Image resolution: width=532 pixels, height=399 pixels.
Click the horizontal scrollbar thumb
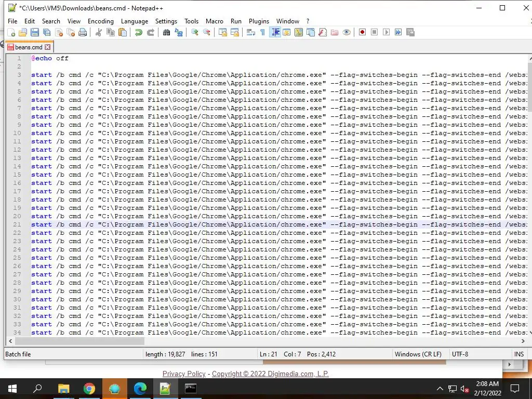pyautogui.click(x=79, y=341)
